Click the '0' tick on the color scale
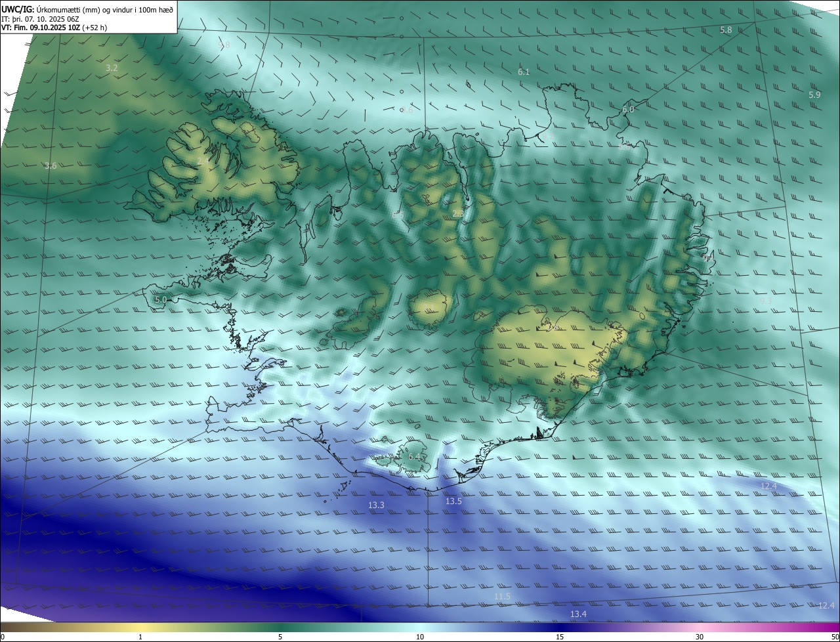Screen dimensions: 840x642 click(3, 637)
